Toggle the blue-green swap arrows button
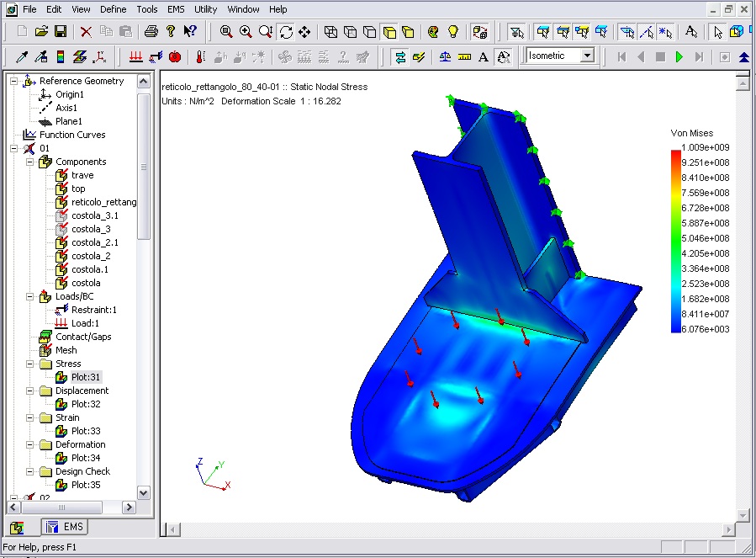756x558 pixels. click(400, 57)
